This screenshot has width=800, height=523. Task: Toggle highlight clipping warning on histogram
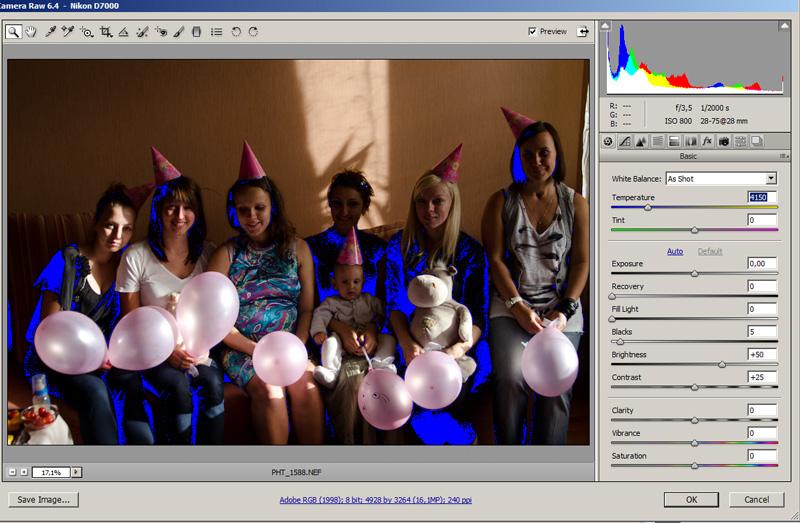(784, 25)
